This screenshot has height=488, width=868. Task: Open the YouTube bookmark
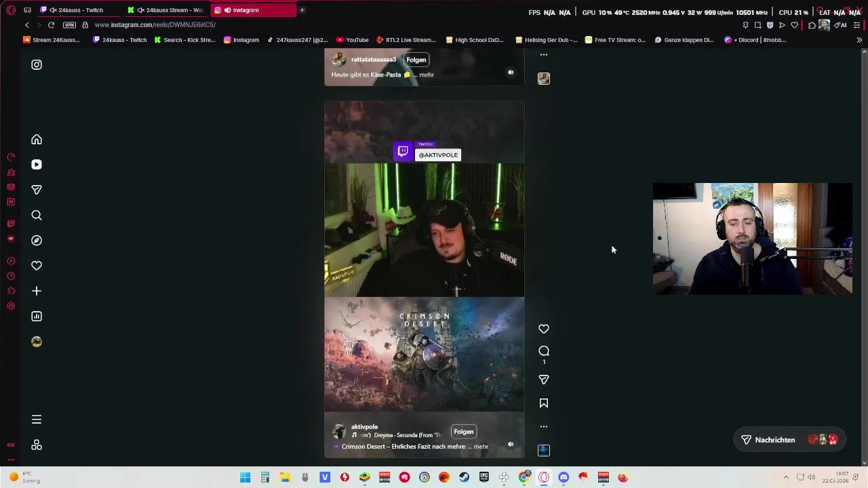click(x=352, y=40)
